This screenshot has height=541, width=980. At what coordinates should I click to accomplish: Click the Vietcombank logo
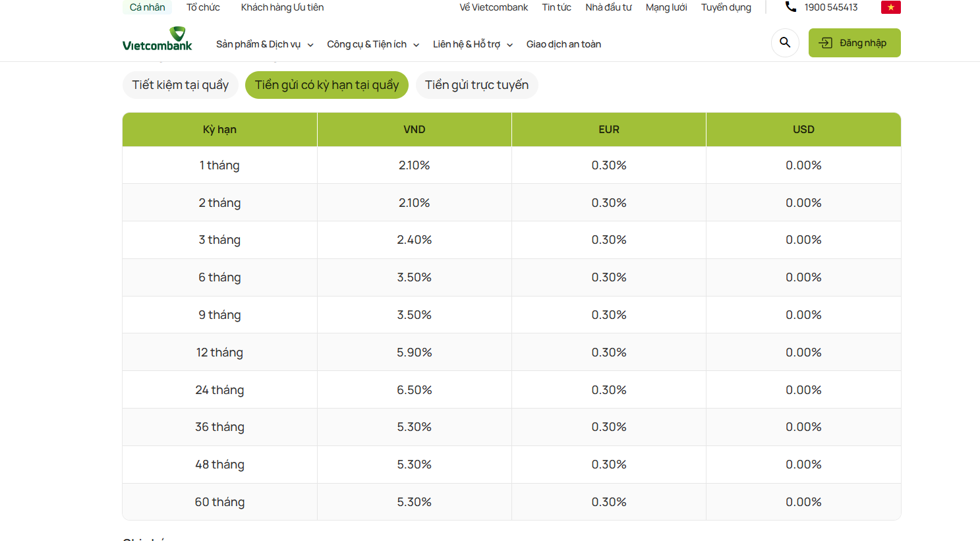click(x=158, y=40)
